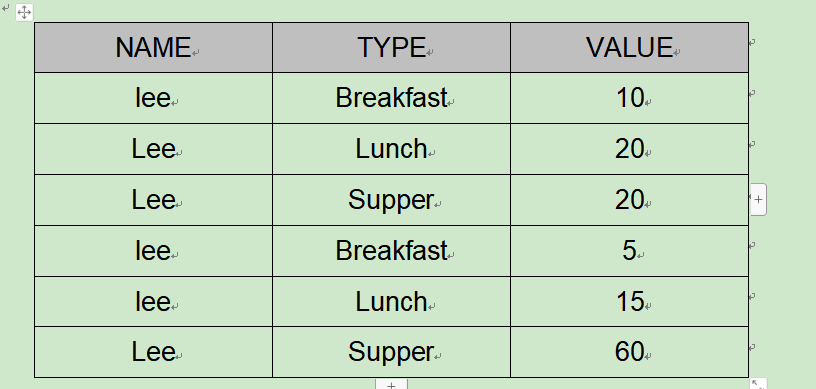The width and height of the screenshot is (816, 389).
Task: Click the add row plus button below table
Action: [x=391, y=385]
